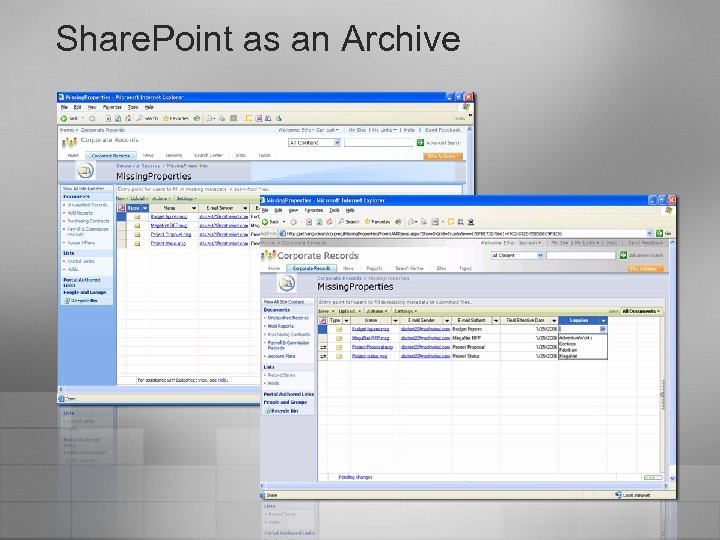Screen dimensions: 720x540
Task: Select Reports tab in front window
Action: [375, 268]
